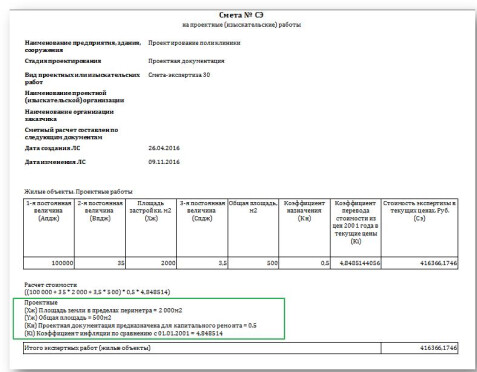Click the 'Итого экспертных работ' total row label
This screenshot has height=372, width=477.
pyautogui.click(x=87, y=348)
